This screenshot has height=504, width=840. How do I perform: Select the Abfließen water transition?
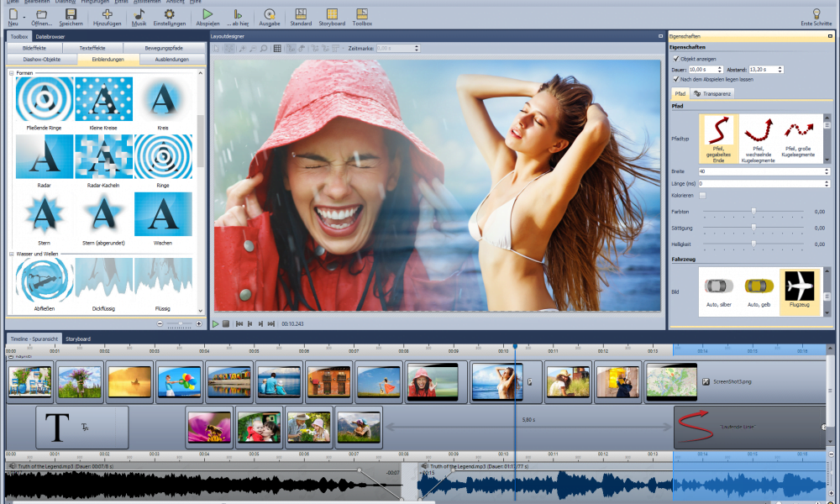click(x=45, y=280)
